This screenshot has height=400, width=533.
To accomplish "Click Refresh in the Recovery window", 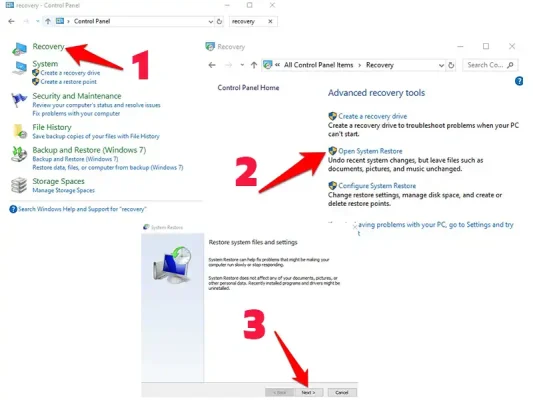I will (451, 65).
